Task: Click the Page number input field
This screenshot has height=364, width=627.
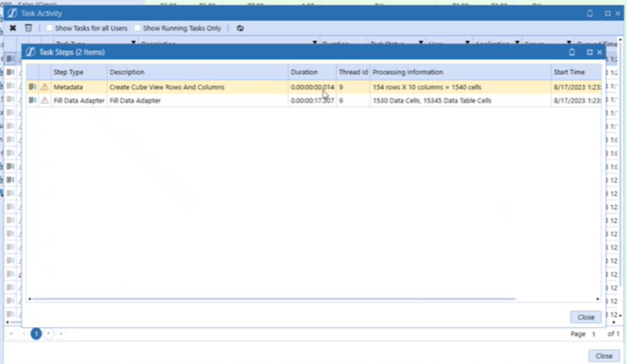Action: point(594,334)
